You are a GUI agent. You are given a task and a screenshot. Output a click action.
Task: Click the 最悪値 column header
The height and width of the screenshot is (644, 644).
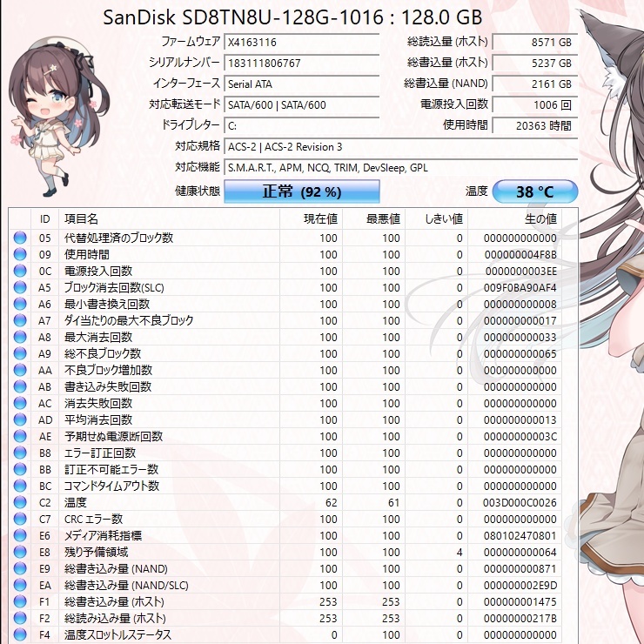[x=373, y=219]
